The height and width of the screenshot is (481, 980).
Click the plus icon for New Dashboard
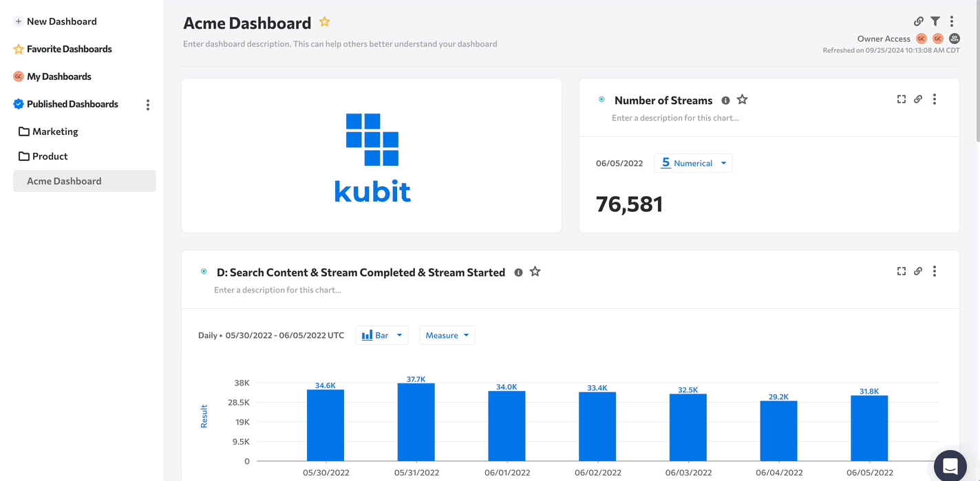[x=19, y=21]
